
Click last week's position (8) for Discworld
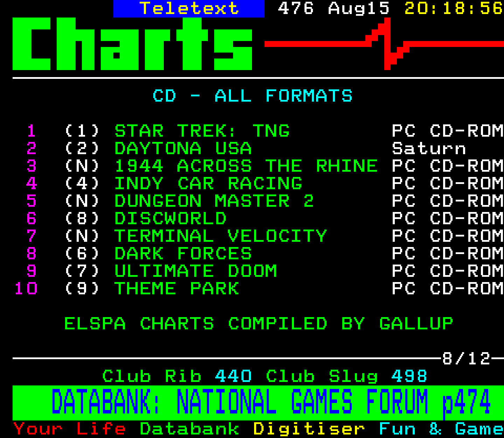pos(82,219)
